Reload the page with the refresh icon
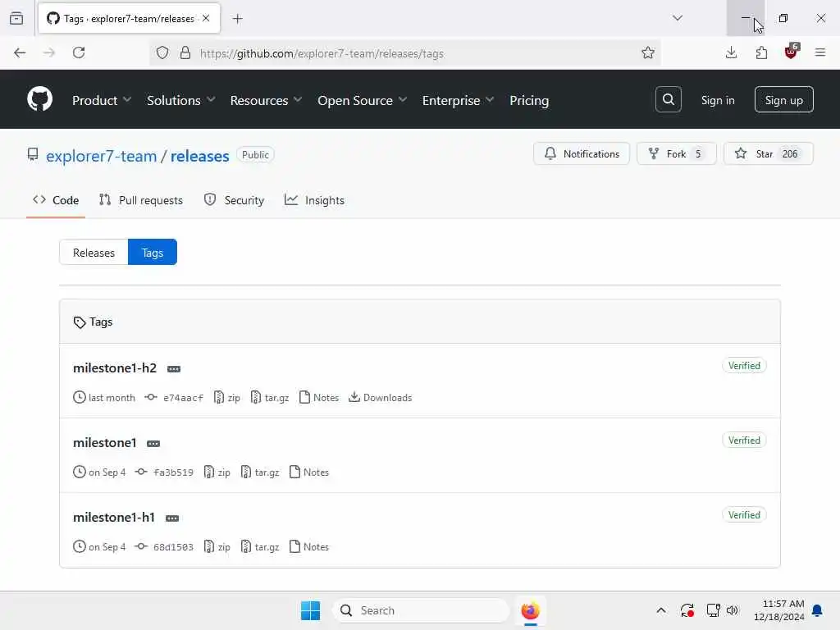This screenshot has width=840, height=630. pyautogui.click(x=79, y=52)
